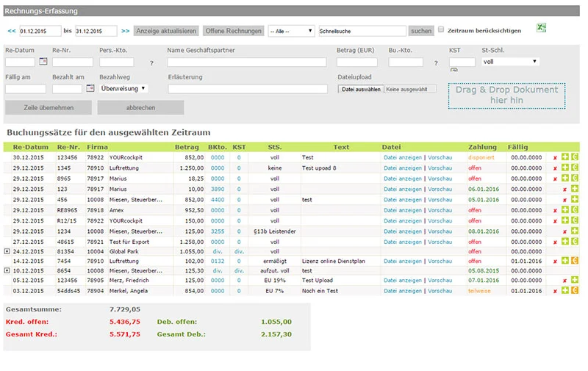Enable the Zeitraum berücksichtigen checkbox
Image resolution: width=588 pixels, height=371 pixels.
click(x=441, y=29)
